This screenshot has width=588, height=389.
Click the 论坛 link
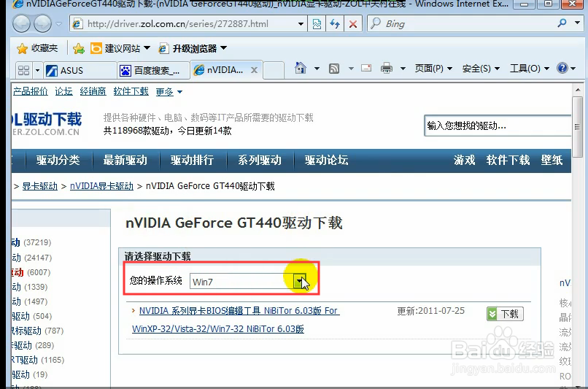(63, 91)
